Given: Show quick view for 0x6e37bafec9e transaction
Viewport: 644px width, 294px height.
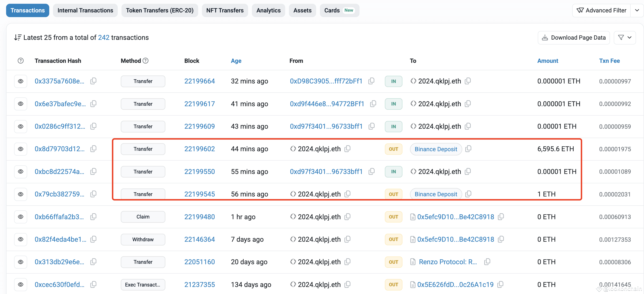Looking at the screenshot, I should [20, 104].
